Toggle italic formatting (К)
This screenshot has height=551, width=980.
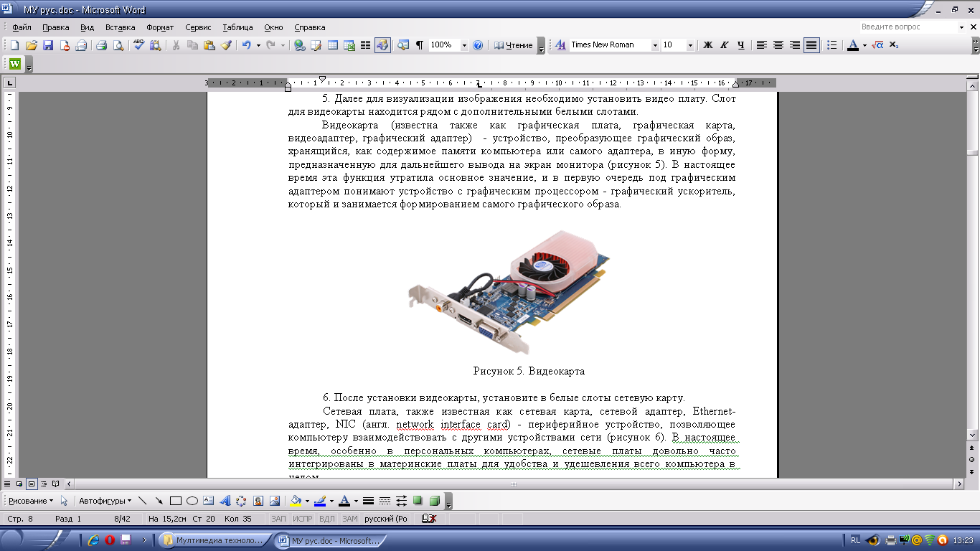[725, 45]
